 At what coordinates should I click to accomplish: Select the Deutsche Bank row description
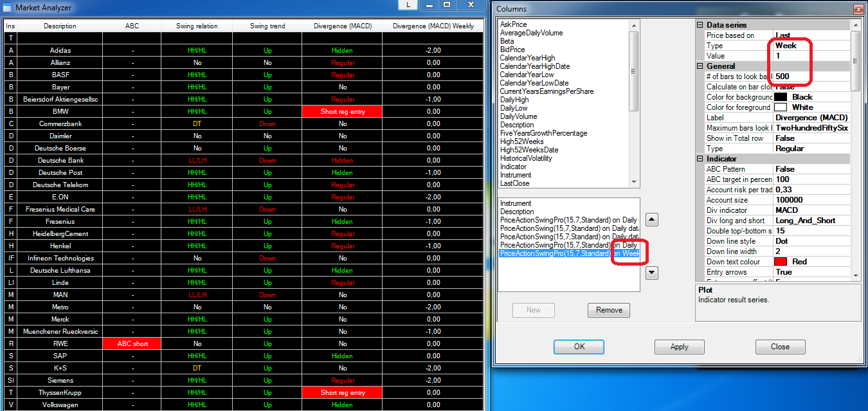[x=60, y=160]
